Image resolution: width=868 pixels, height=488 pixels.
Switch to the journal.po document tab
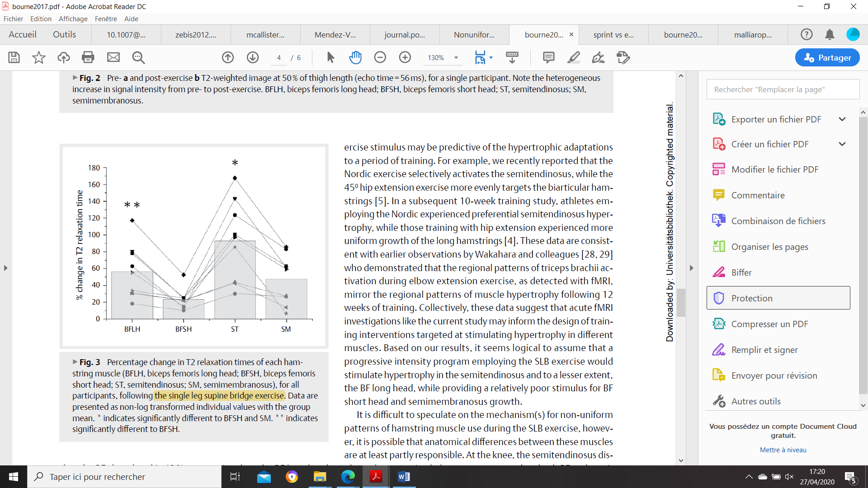point(405,35)
